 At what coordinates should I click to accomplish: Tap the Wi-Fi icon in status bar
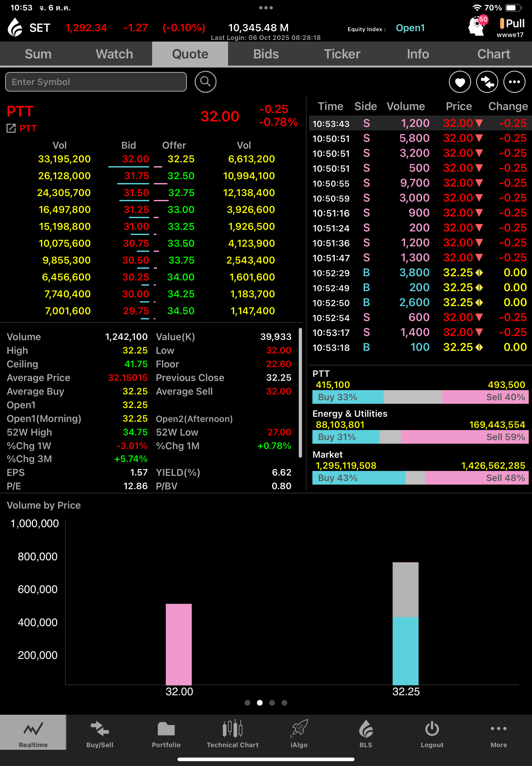tap(477, 8)
